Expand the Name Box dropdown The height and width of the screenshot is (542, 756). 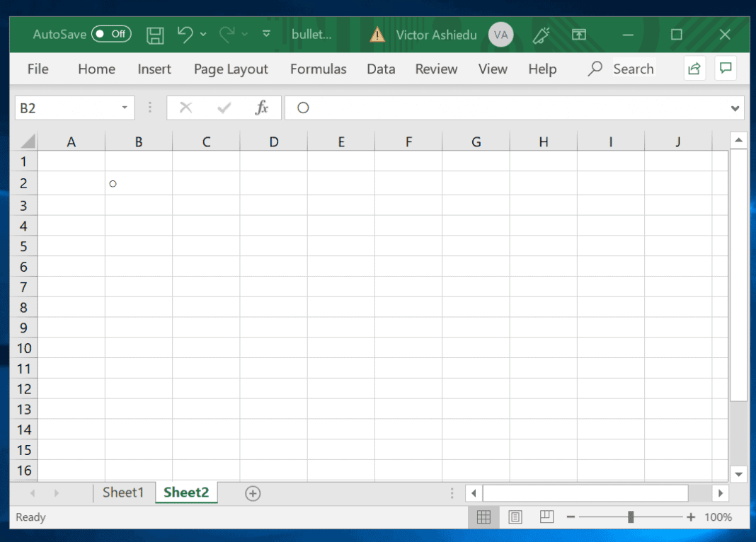(124, 108)
